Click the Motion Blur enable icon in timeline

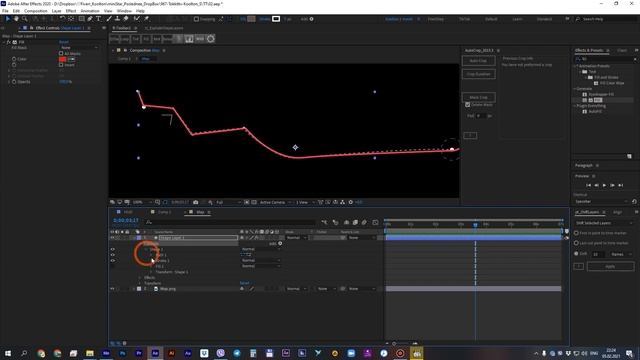pos(364,222)
